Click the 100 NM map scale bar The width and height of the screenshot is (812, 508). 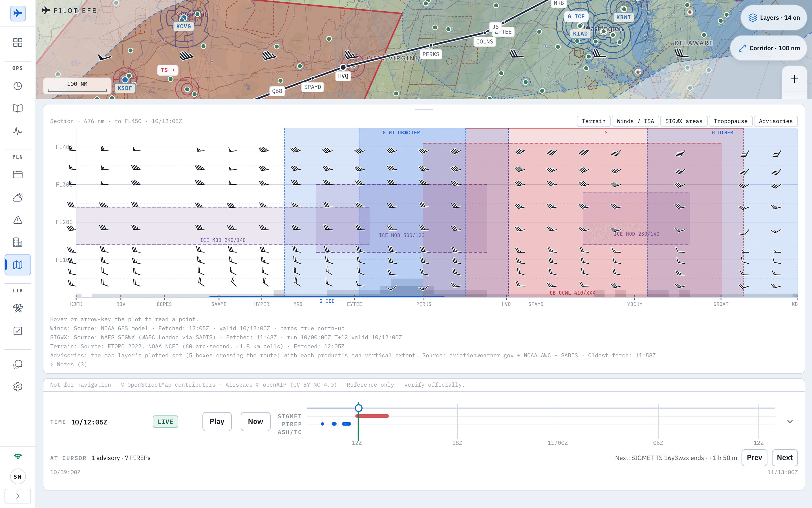click(77, 86)
